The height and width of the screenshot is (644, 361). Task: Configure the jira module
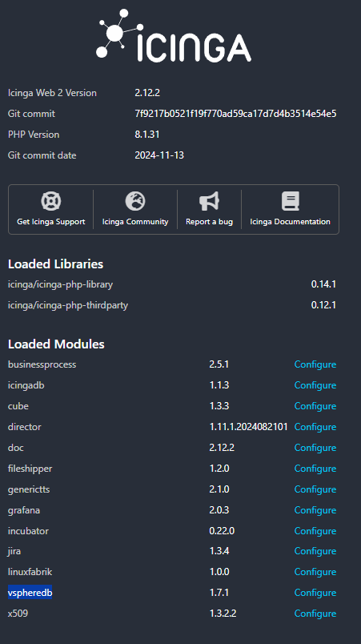coord(315,551)
